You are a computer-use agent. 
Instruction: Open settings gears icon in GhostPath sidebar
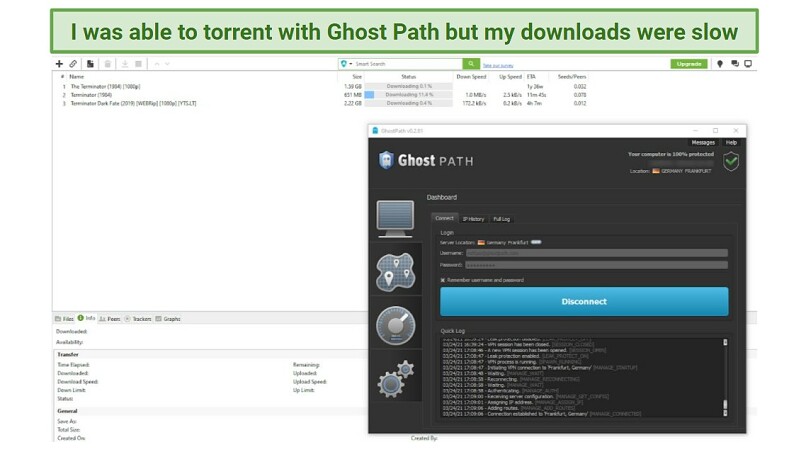pyautogui.click(x=396, y=378)
